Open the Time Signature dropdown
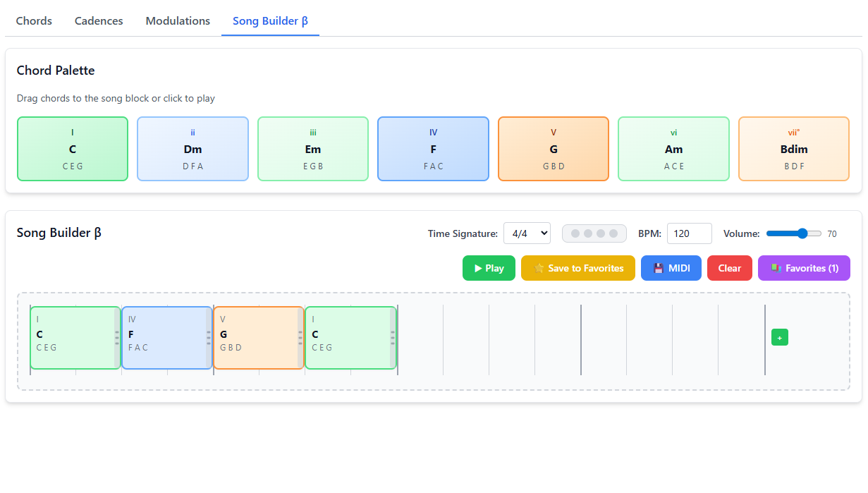Image resolution: width=868 pixels, height=493 pixels. click(527, 233)
